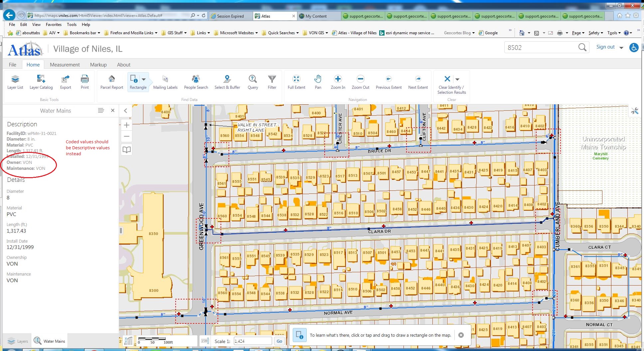Clear Identify / Selection Results
644x351 pixels.
coord(447,79)
